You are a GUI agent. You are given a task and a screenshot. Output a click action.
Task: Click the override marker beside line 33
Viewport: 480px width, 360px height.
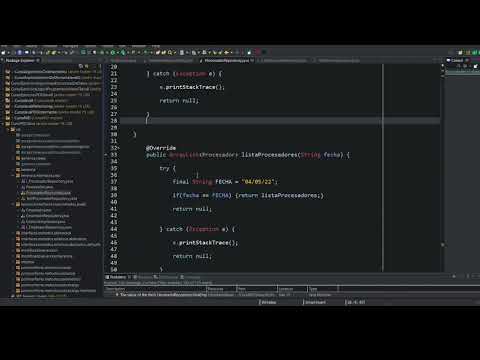tap(106, 155)
